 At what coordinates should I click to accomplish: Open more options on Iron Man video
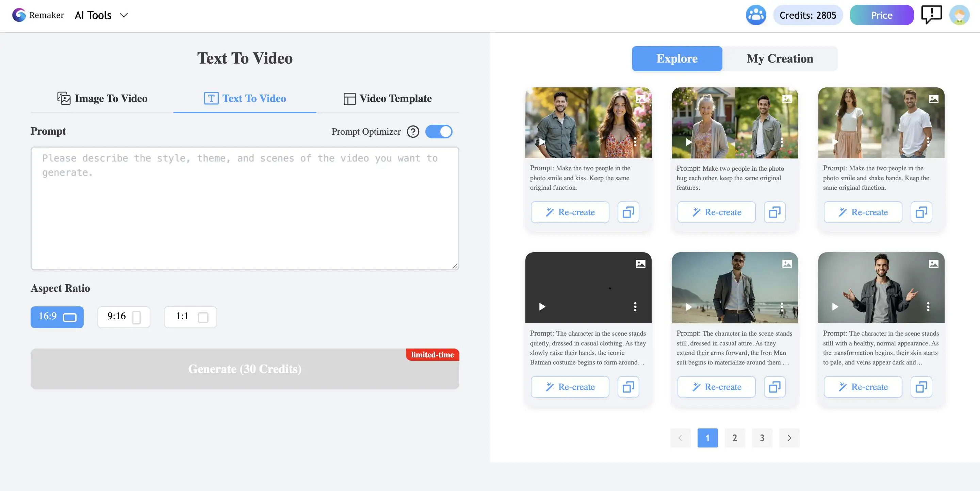point(781,307)
